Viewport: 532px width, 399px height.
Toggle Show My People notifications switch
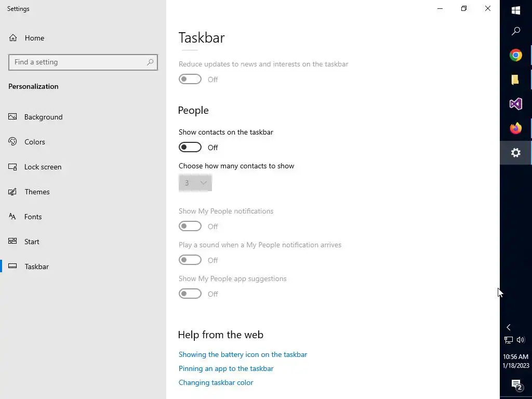[x=190, y=227]
